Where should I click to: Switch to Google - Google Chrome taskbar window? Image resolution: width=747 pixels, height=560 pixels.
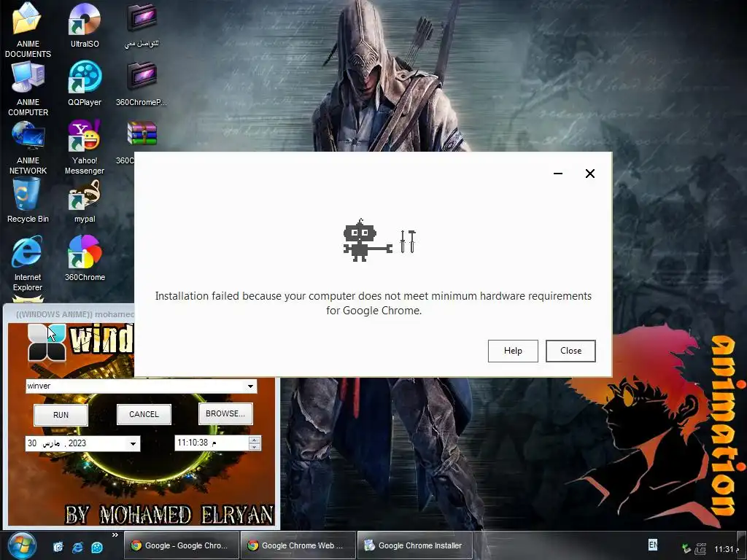click(181, 545)
